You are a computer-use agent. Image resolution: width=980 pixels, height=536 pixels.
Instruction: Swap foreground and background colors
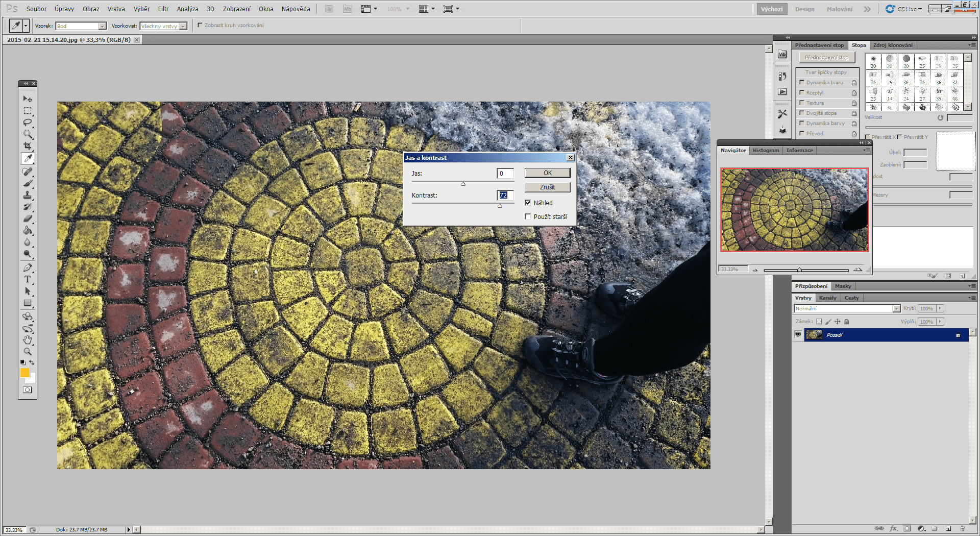click(x=32, y=362)
